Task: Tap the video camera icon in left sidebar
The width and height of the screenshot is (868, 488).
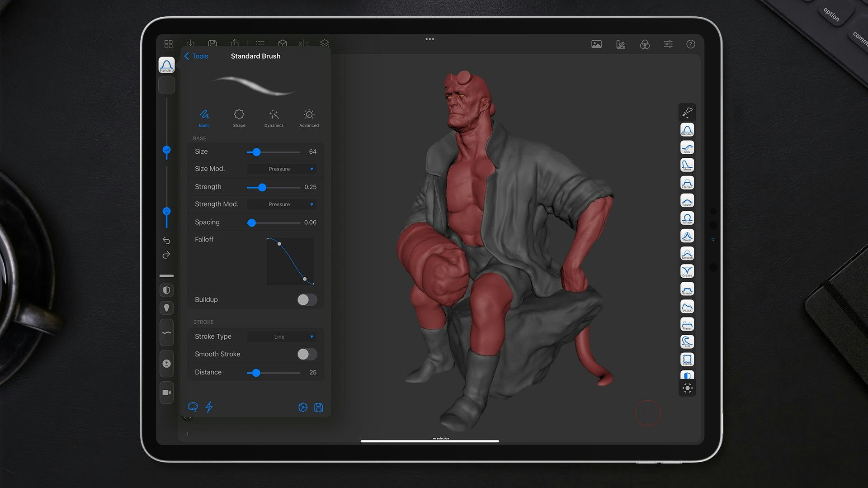Action: point(166,393)
